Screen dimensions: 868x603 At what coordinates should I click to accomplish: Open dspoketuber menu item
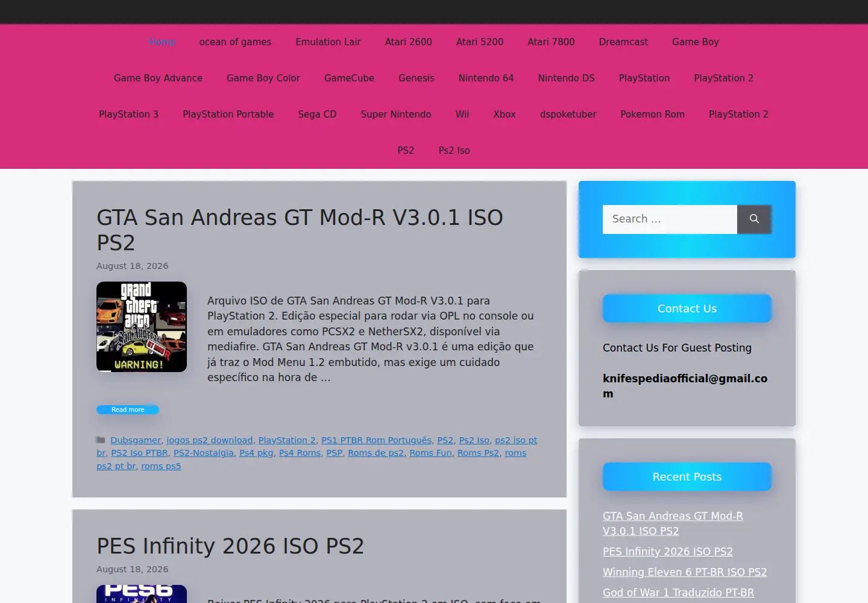pyautogui.click(x=568, y=115)
